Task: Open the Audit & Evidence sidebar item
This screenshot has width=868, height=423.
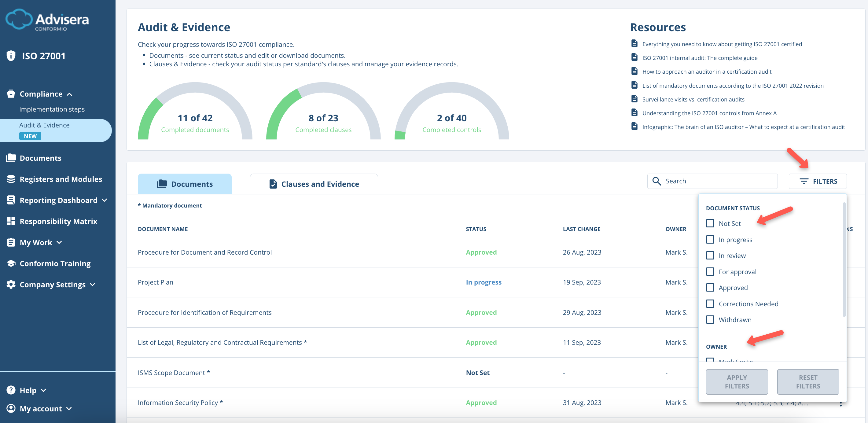Action: (45, 125)
